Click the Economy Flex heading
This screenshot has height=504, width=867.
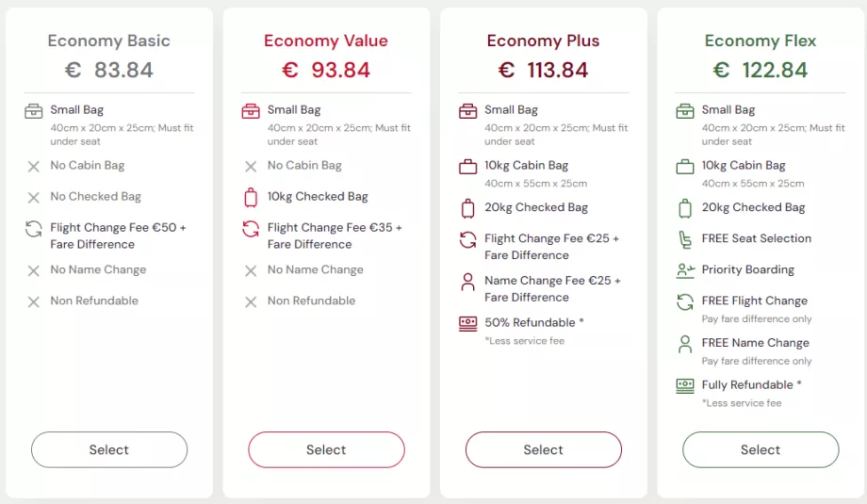pos(761,41)
